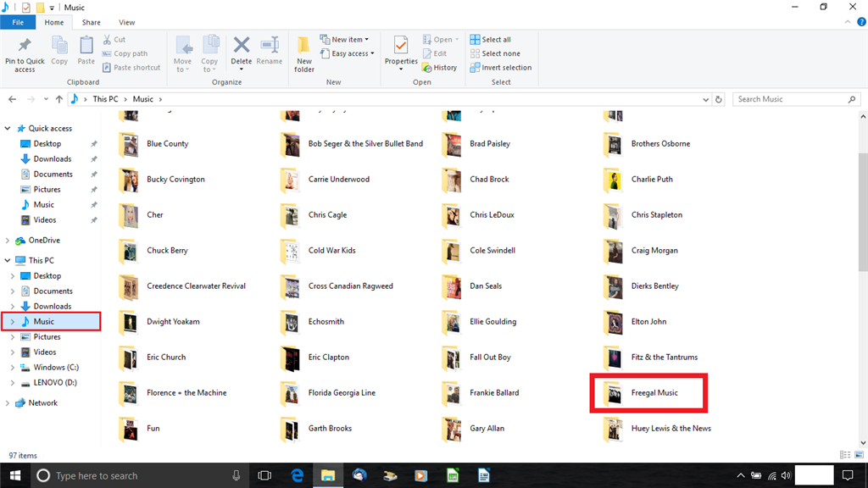Click the Cut scissors icon
The height and width of the screenshot is (488, 868).
click(x=108, y=39)
